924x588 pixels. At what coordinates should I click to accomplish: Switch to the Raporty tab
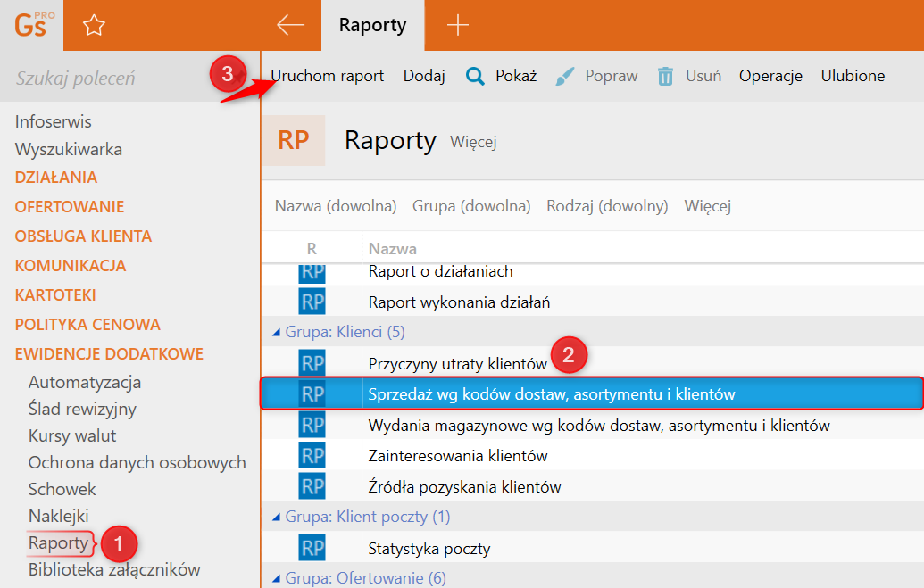point(372,25)
